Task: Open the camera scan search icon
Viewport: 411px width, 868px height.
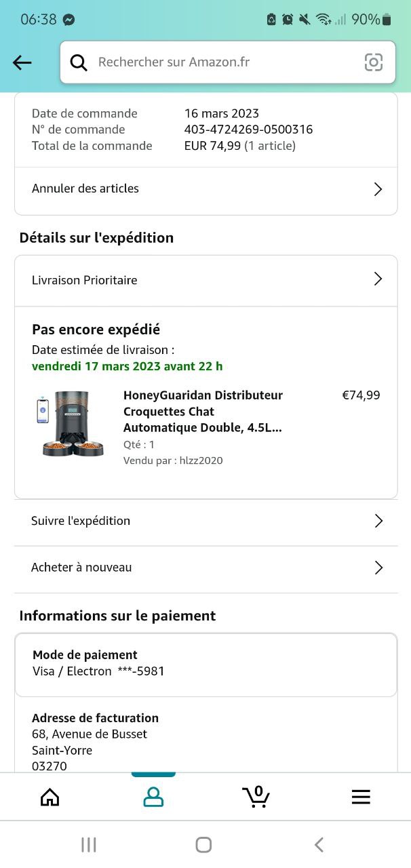Action: point(374,62)
